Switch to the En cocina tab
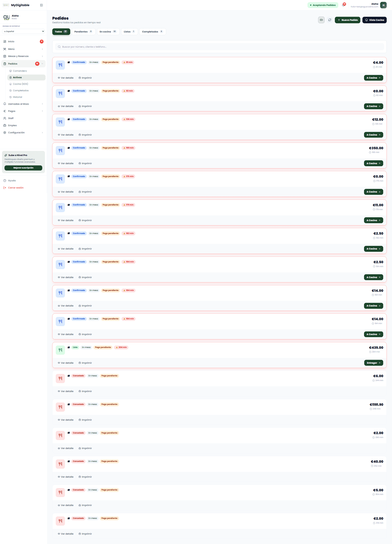The image size is (392, 544). tap(108, 32)
